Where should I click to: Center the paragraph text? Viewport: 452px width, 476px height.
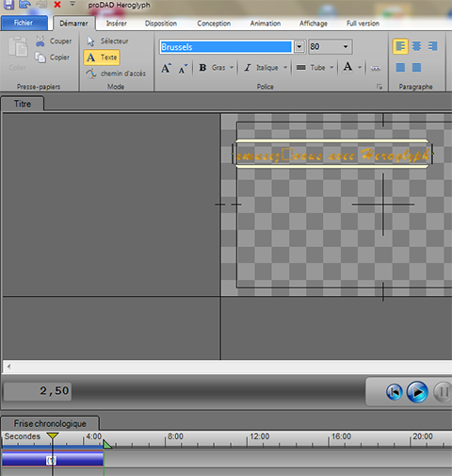416,46
